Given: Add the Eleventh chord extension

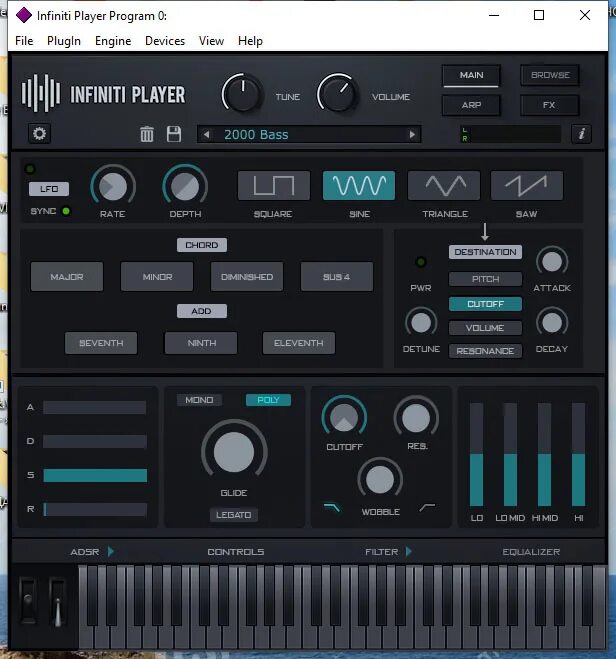Looking at the screenshot, I should point(299,343).
